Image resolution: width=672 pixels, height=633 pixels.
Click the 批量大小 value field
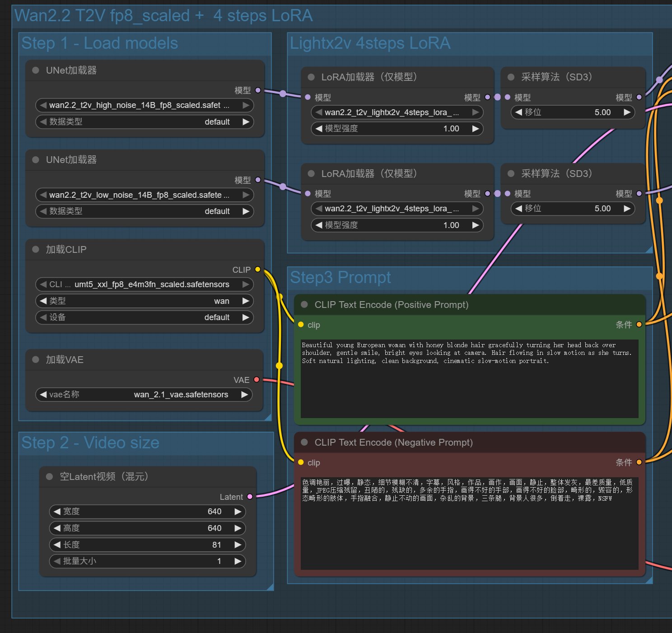(147, 561)
